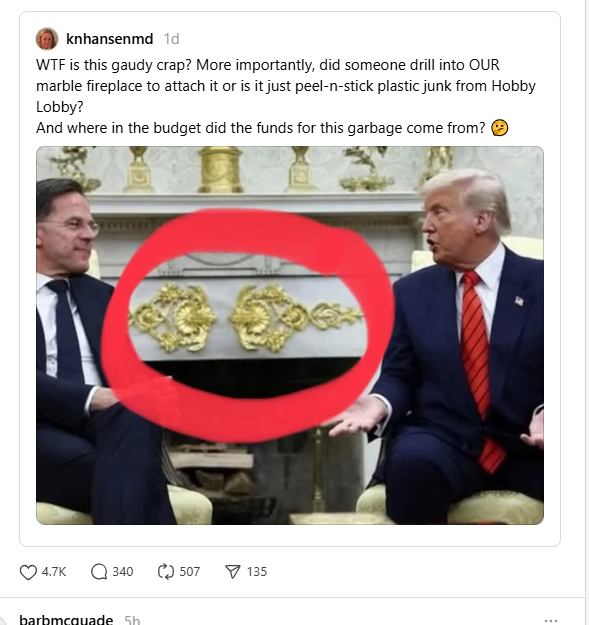Open the 1d timestamp of quoted post
The width and height of the screenshot is (589, 625).
click(171, 39)
